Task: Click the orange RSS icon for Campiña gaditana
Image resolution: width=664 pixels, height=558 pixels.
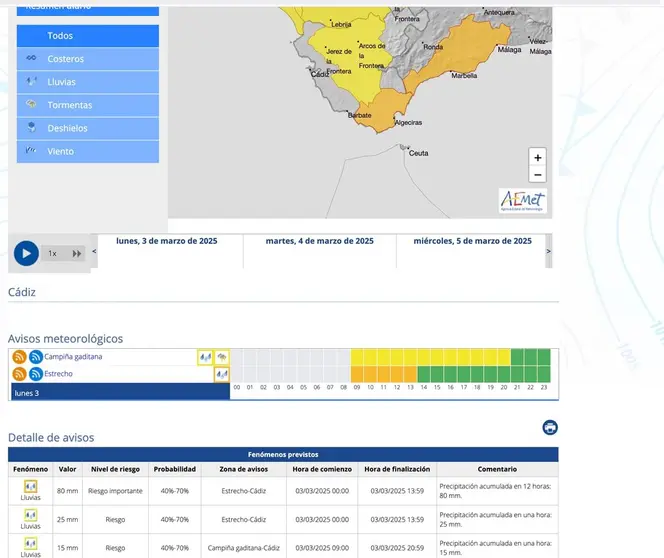Action: [19, 357]
